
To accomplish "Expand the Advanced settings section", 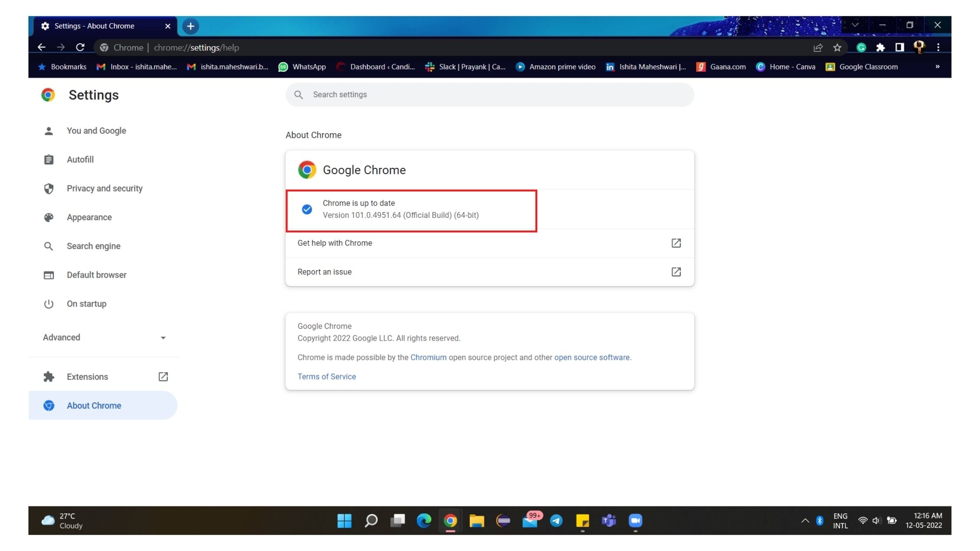I will pyautogui.click(x=105, y=337).
